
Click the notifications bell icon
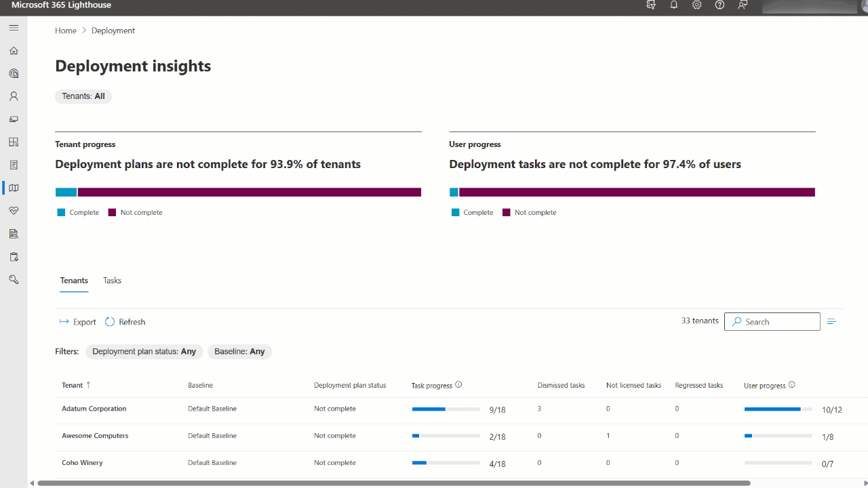[x=673, y=5]
